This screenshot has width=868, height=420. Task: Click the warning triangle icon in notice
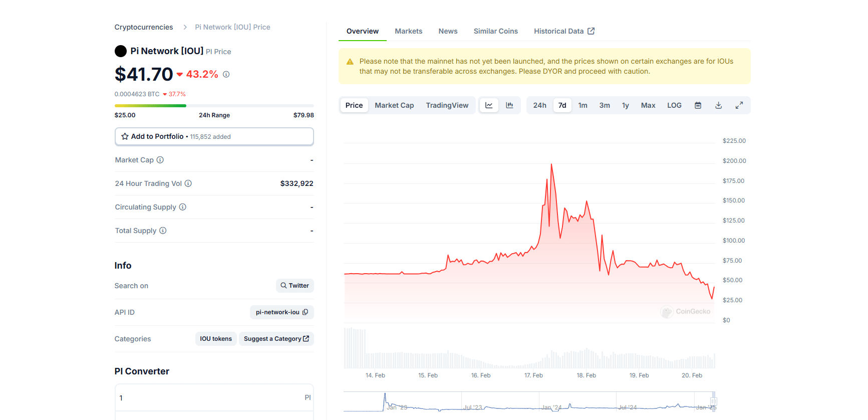pos(350,62)
